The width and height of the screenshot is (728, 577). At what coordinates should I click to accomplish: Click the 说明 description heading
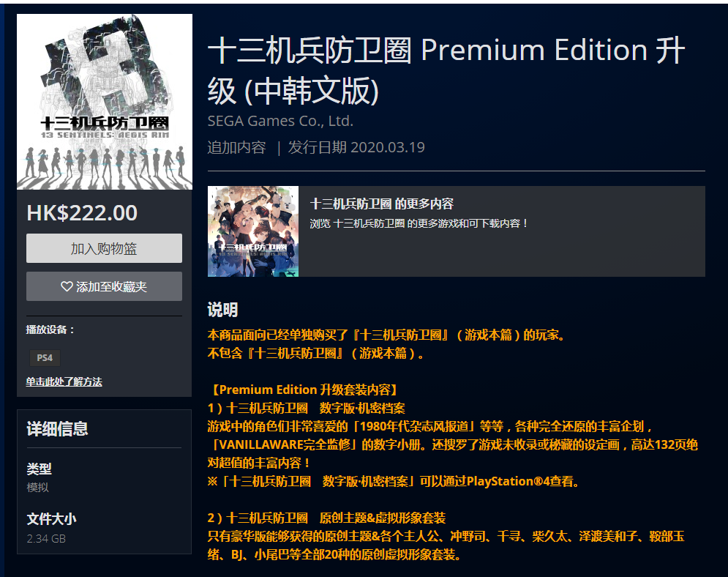222,310
